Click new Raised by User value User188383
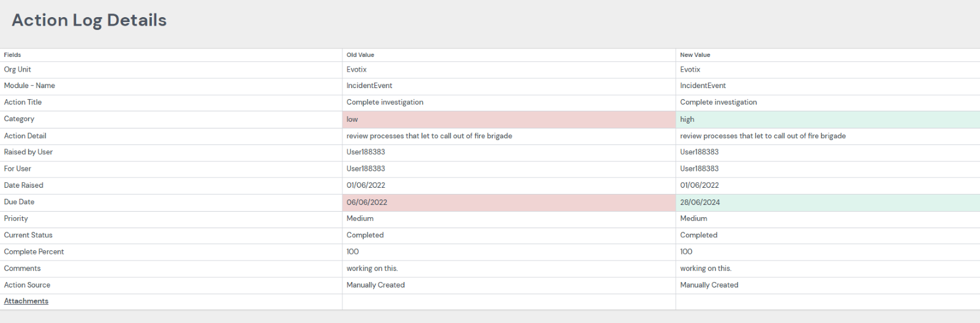The width and height of the screenshot is (980, 323). [699, 152]
